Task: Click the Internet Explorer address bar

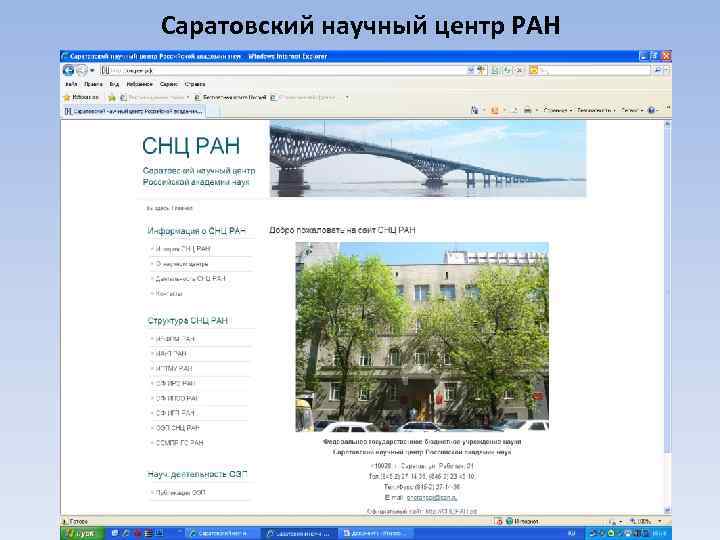Action: 287,70
